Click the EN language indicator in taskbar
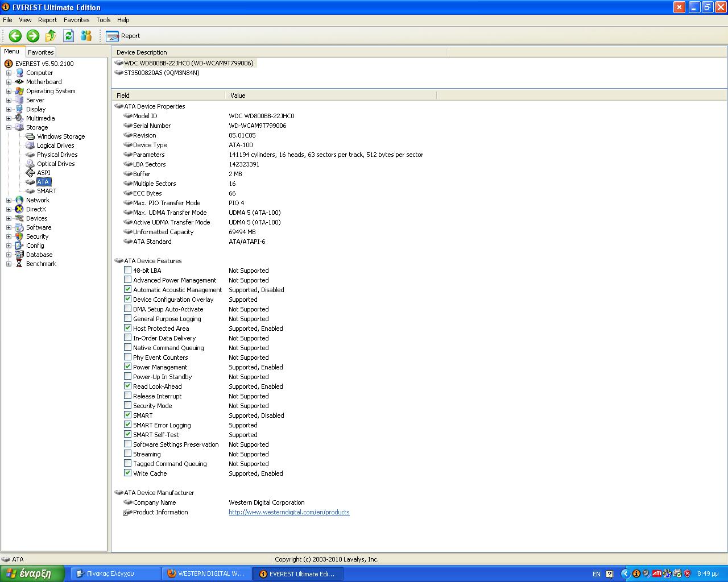 coord(597,574)
